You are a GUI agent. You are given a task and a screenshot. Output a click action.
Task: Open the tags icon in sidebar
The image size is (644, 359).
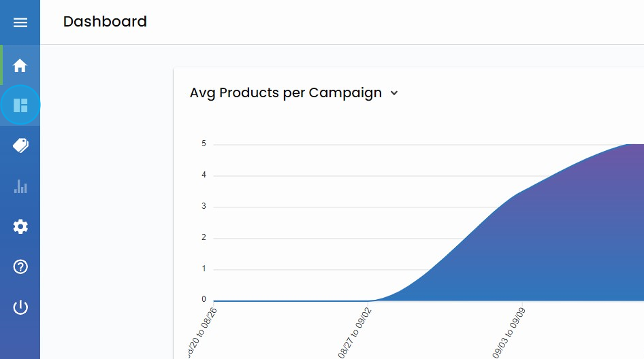[x=20, y=146]
